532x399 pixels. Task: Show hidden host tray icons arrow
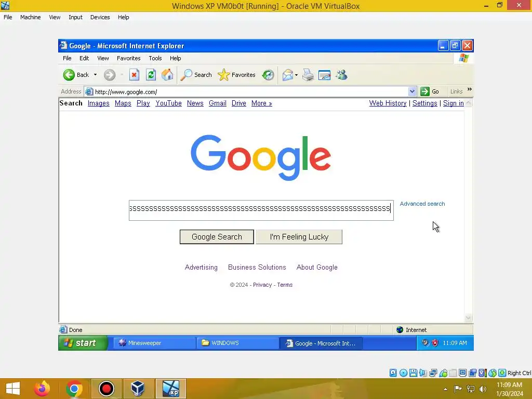pyautogui.click(x=445, y=389)
